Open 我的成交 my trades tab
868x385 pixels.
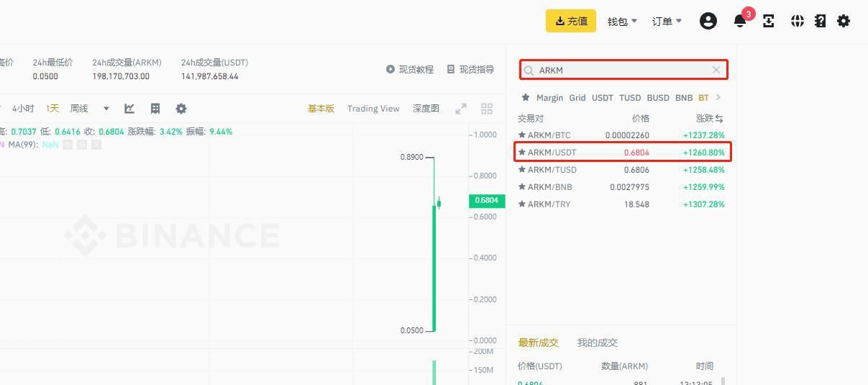coord(598,343)
